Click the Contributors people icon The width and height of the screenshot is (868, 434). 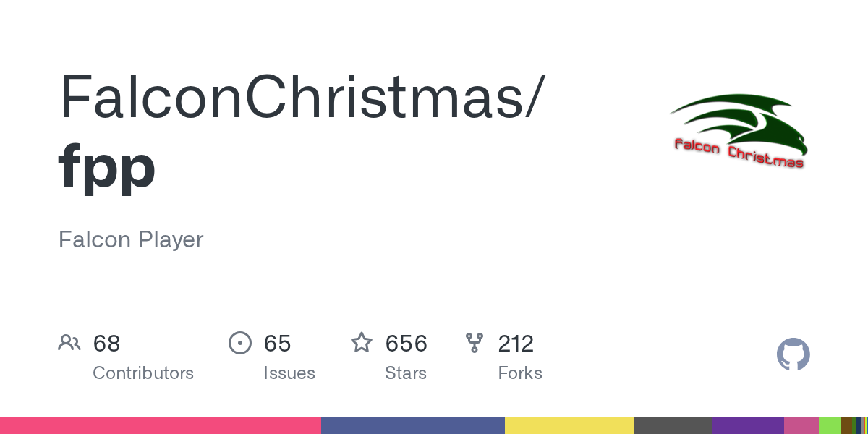[69, 343]
